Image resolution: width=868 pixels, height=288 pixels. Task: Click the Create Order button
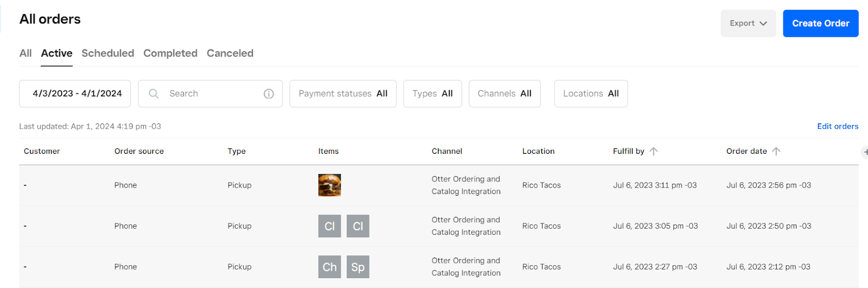[x=820, y=23]
